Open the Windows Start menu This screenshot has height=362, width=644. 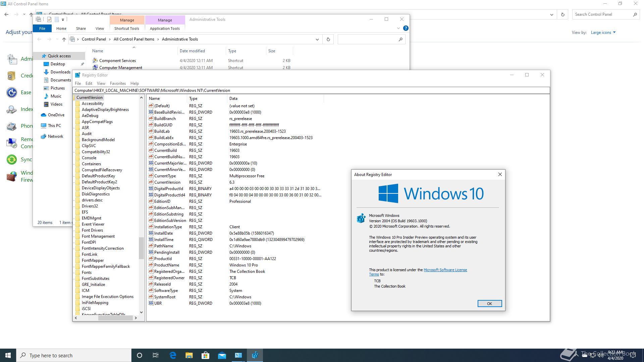pos(8,355)
